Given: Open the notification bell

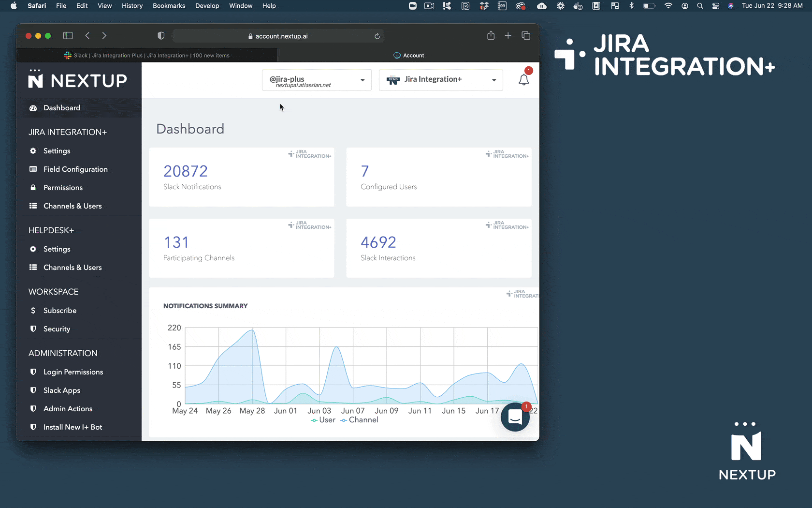Looking at the screenshot, I should point(523,80).
